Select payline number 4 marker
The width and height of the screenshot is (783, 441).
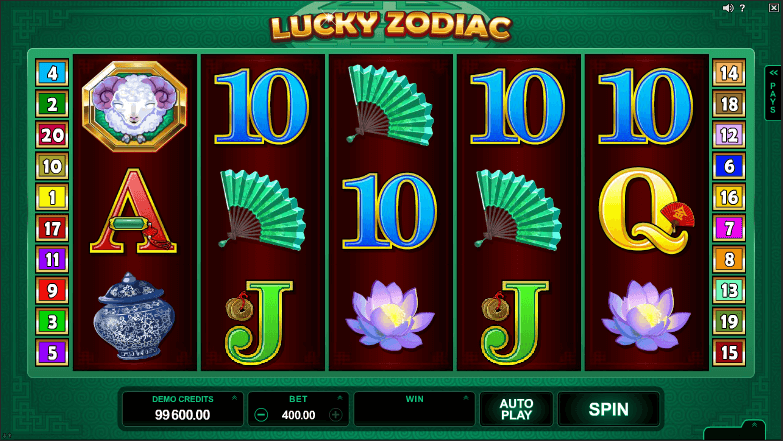click(x=52, y=73)
